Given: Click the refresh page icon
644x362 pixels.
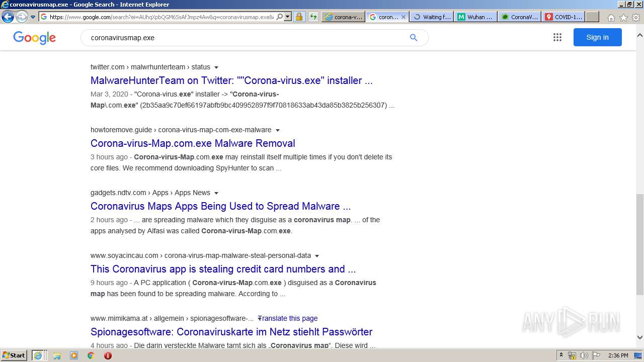Looking at the screenshot, I should pyautogui.click(x=313, y=17).
